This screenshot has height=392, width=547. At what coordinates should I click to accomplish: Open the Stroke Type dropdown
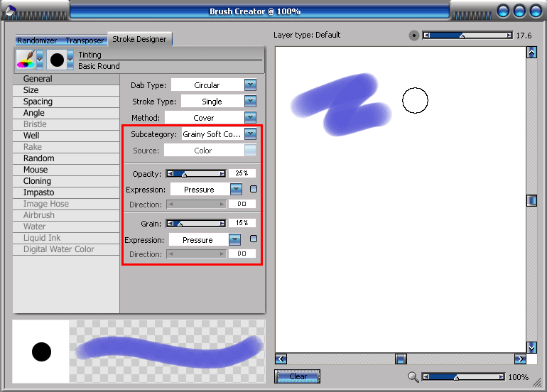pos(250,101)
